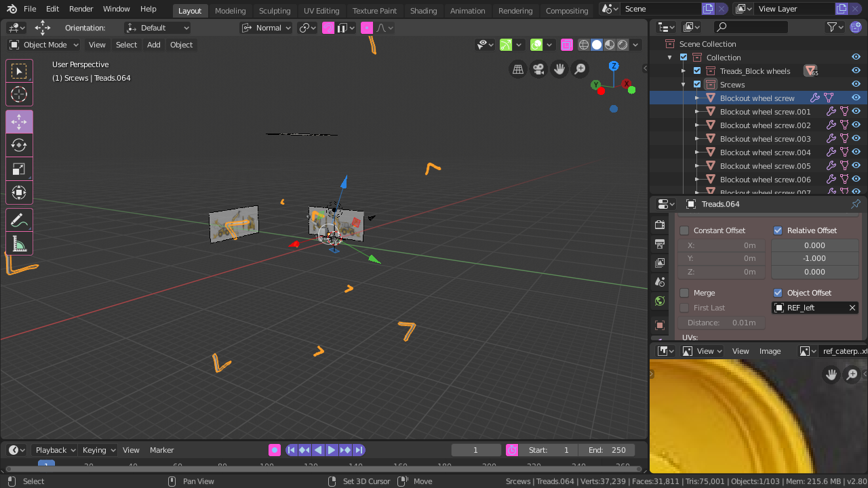Open the File menu
The image size is (868, 488).
(30, 9)
